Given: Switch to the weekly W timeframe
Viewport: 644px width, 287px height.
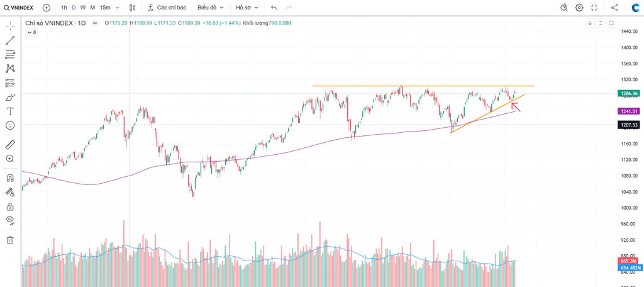Looking at the screenshot, I should (x=83, y=8).
